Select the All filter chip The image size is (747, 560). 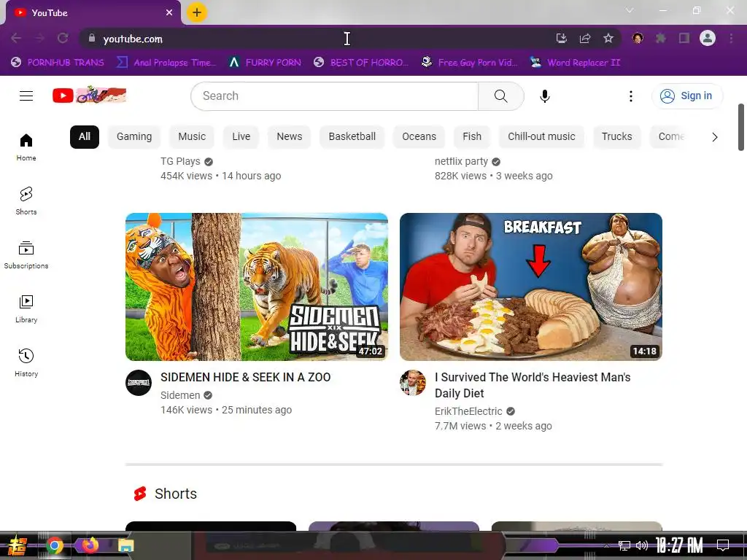tap(85, 136)
